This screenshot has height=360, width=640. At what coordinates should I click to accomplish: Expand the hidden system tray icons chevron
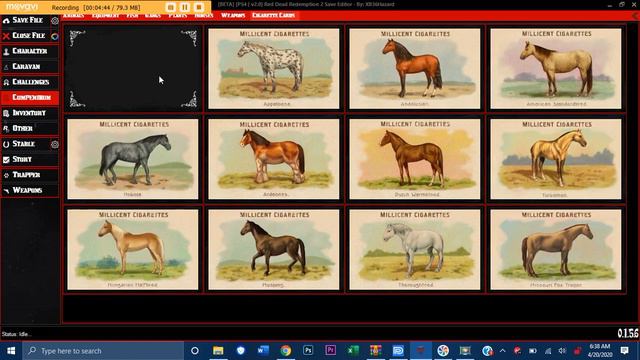click(502, 351)
